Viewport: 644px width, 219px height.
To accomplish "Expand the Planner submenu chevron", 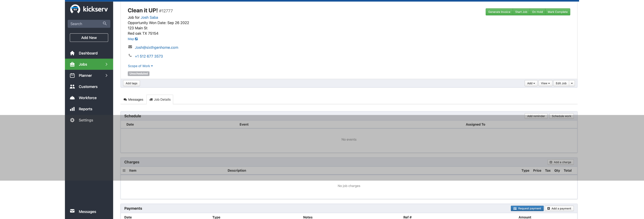I will (107, 76).
